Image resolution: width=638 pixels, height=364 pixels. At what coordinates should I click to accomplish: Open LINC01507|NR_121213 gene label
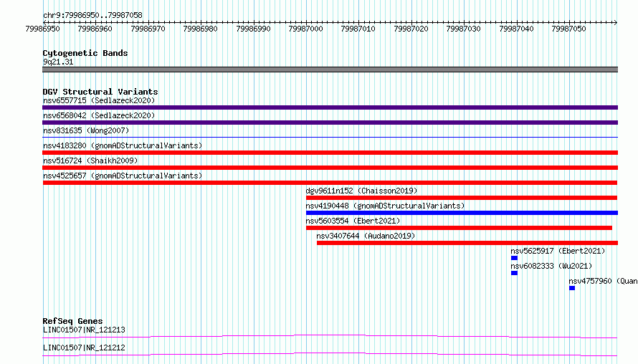click(x=84, y=330)
